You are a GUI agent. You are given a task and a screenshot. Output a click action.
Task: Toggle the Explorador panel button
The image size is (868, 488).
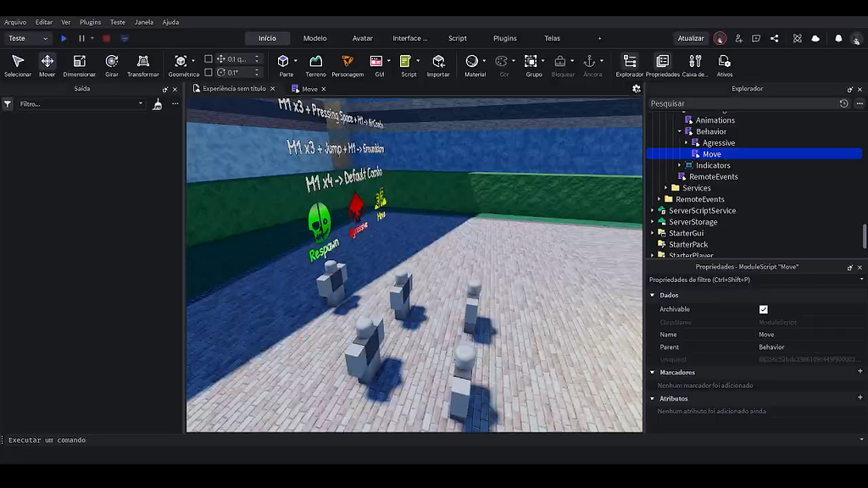(630, 64)
